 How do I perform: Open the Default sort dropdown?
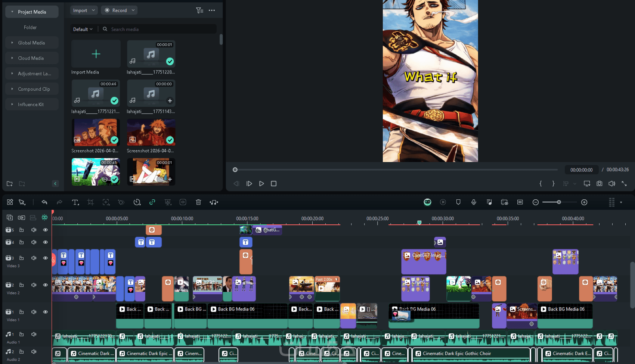[83, 29]
